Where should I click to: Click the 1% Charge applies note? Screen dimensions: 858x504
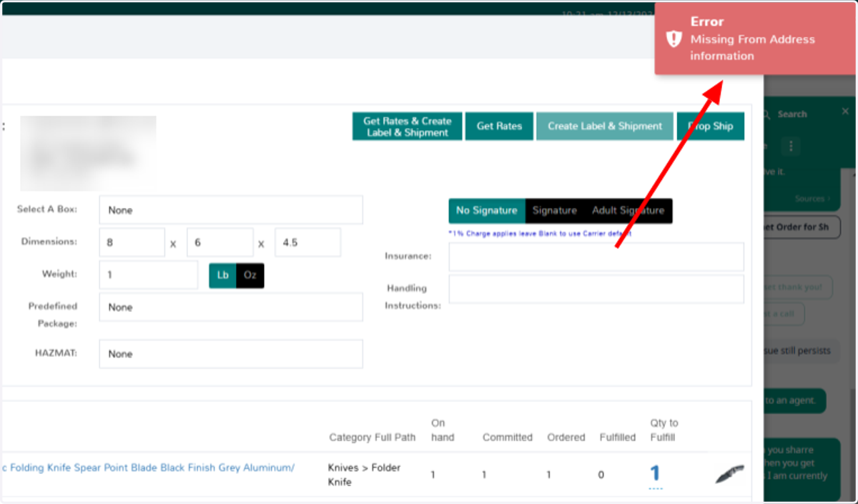[540, 233]
